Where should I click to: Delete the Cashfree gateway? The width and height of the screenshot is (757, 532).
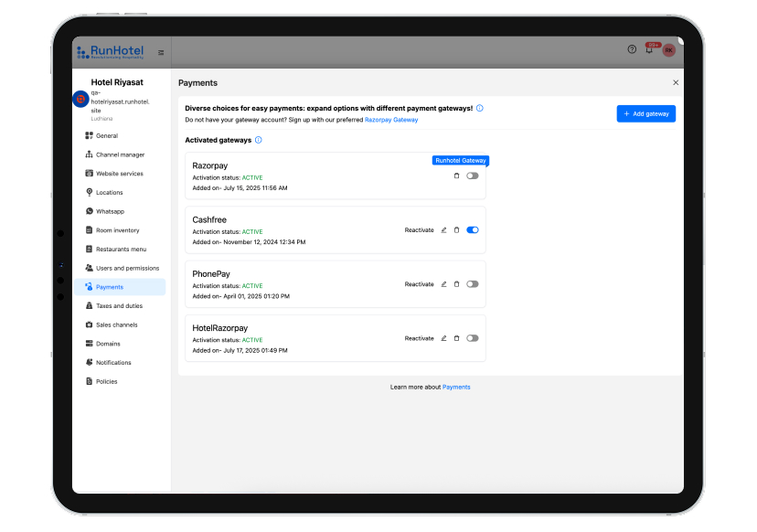click(x=457, y=230)
